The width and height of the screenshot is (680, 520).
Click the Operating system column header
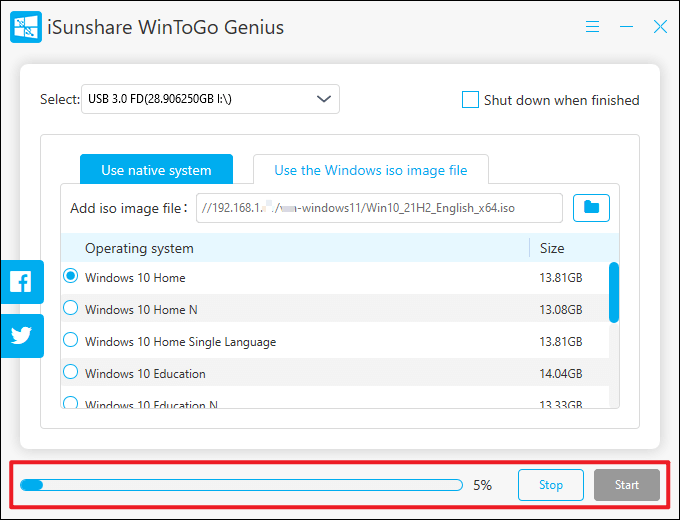pyautogui.click(x=139, y=249)
